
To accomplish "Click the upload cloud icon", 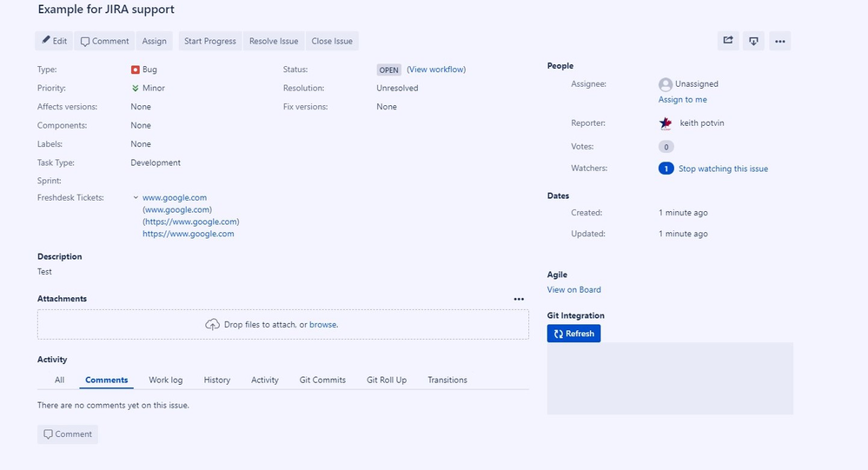I will [213, 324].
